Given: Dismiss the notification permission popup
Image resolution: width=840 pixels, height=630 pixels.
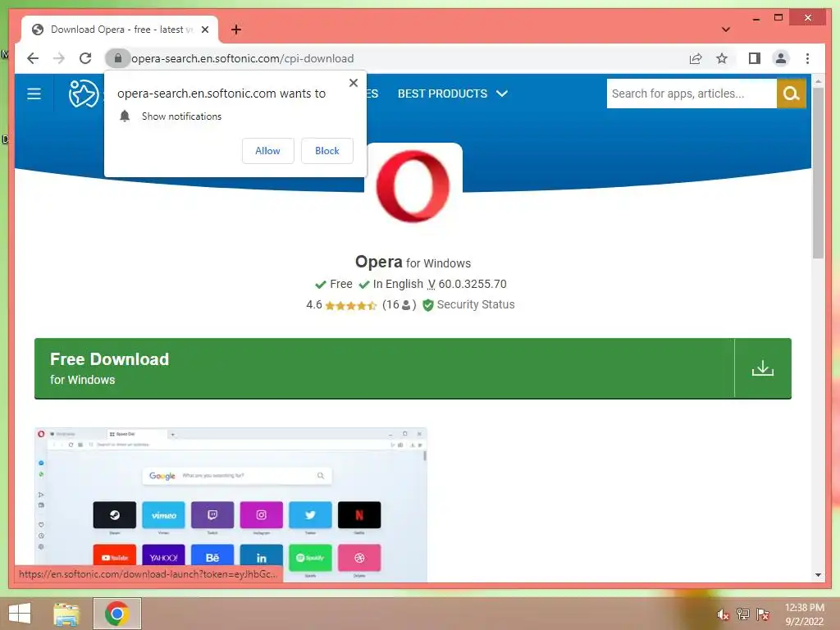Looking at the screenshot, I should (353, 83).
